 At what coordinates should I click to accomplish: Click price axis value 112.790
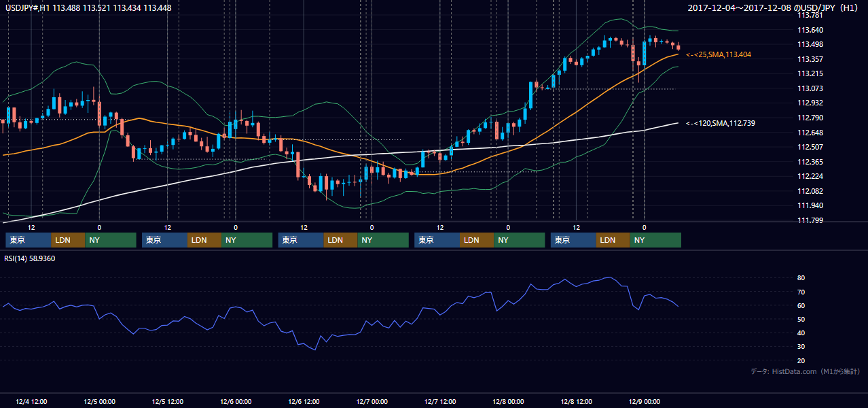click(x=810, y=118)
